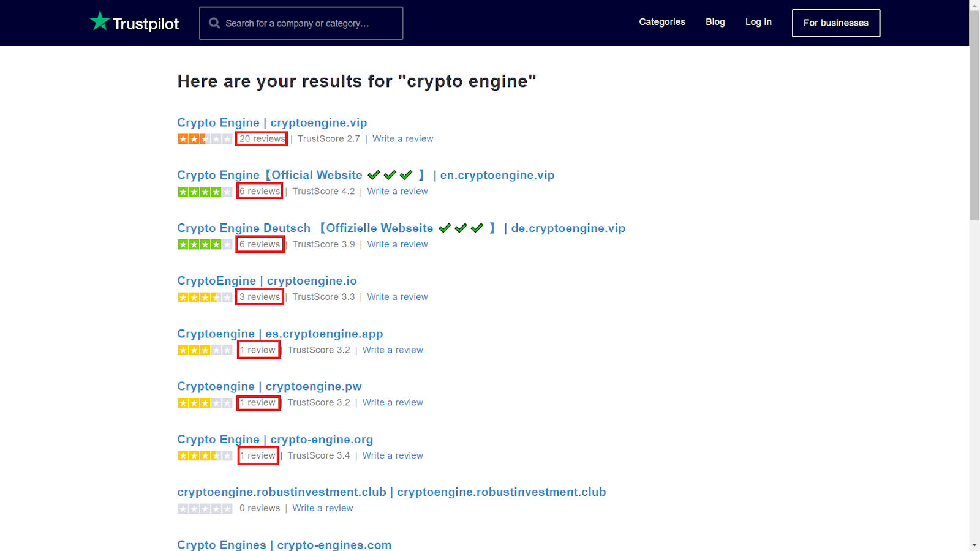Write a review for cryptoengine.pw
Screen dimensions: 980x551
point(393,403)
